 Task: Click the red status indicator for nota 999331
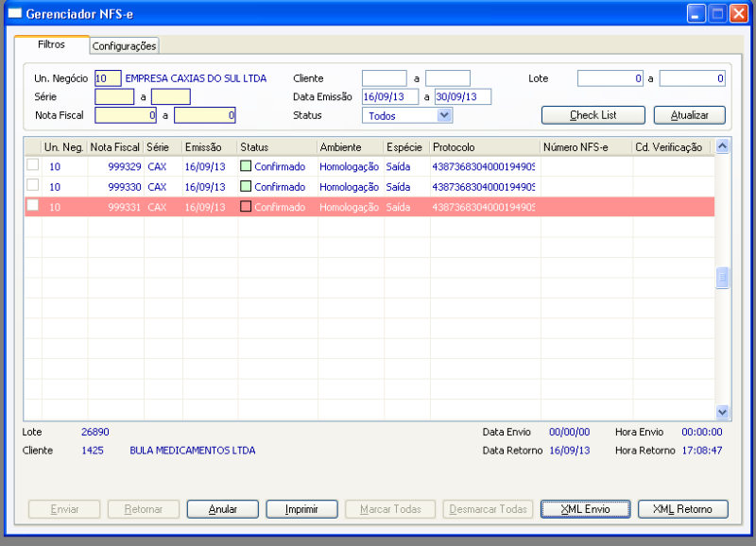click(246, 206)
